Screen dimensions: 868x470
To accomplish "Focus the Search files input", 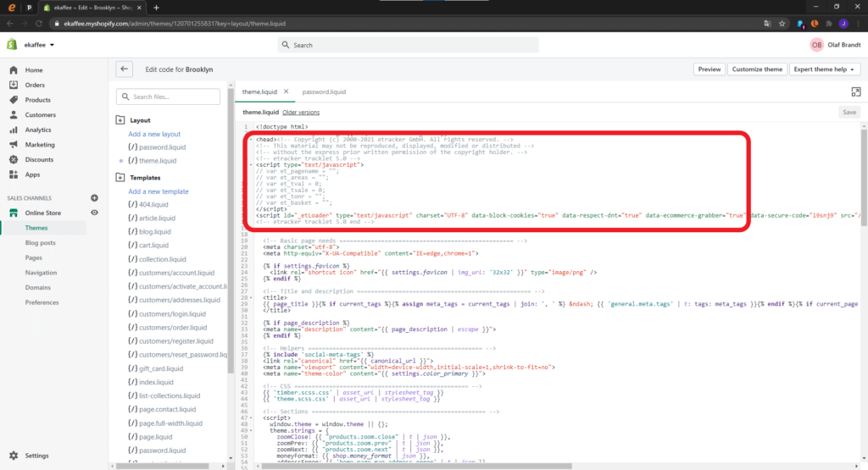I will click(169, 97).
